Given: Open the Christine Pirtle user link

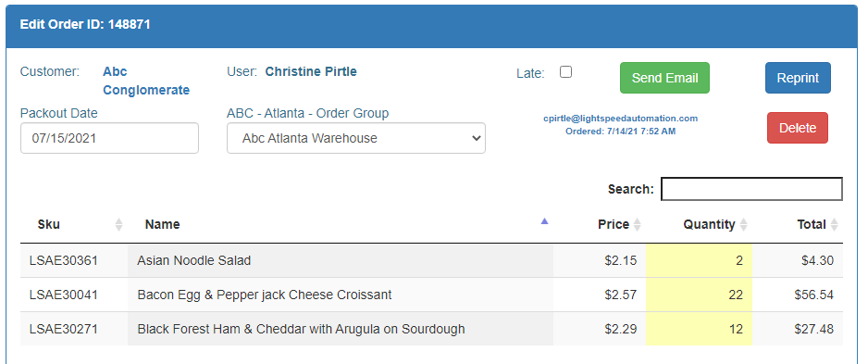Looking at the screenshot, I should click(x=311, y=71).
